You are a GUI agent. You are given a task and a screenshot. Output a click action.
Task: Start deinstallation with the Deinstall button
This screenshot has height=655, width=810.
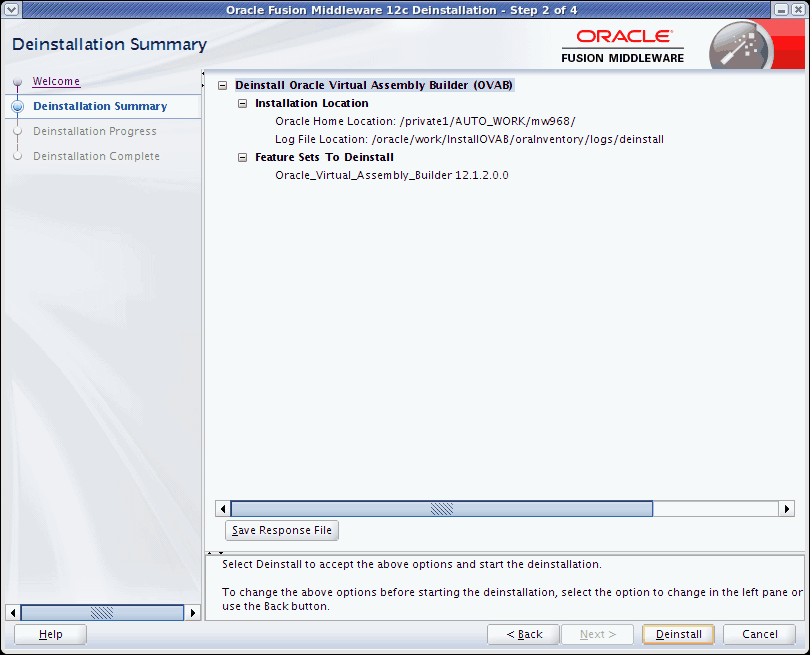(678, 634)
